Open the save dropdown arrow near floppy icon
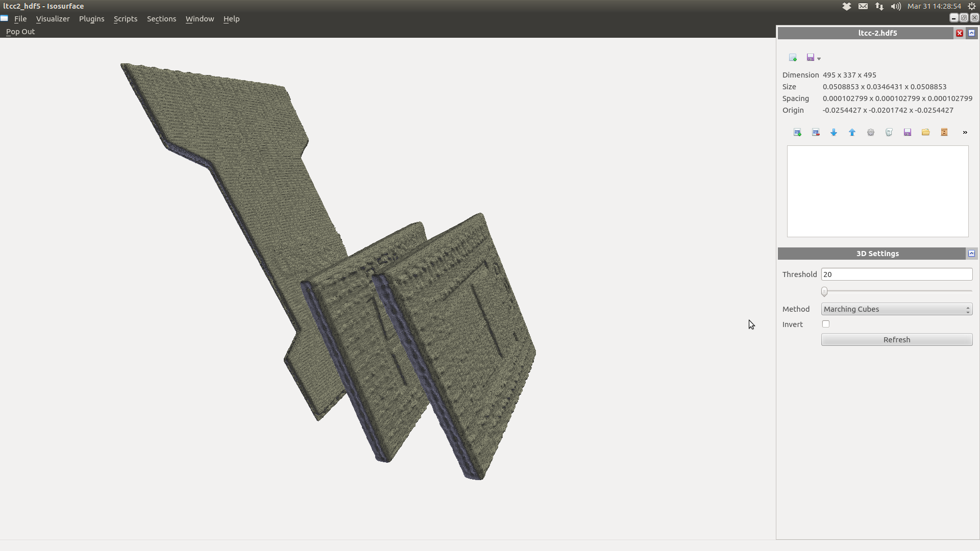Viewport: 980px width, 551px height. coord(819,59)
